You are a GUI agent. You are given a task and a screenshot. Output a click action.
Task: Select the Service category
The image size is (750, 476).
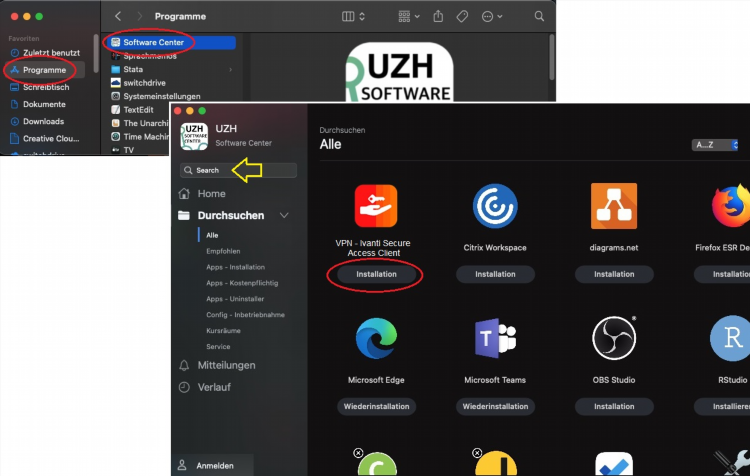point(218,346)
